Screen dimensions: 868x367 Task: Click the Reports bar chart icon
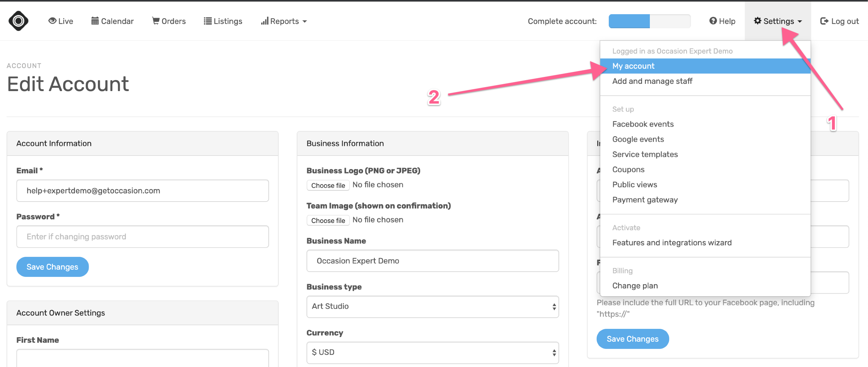point(265,21)
